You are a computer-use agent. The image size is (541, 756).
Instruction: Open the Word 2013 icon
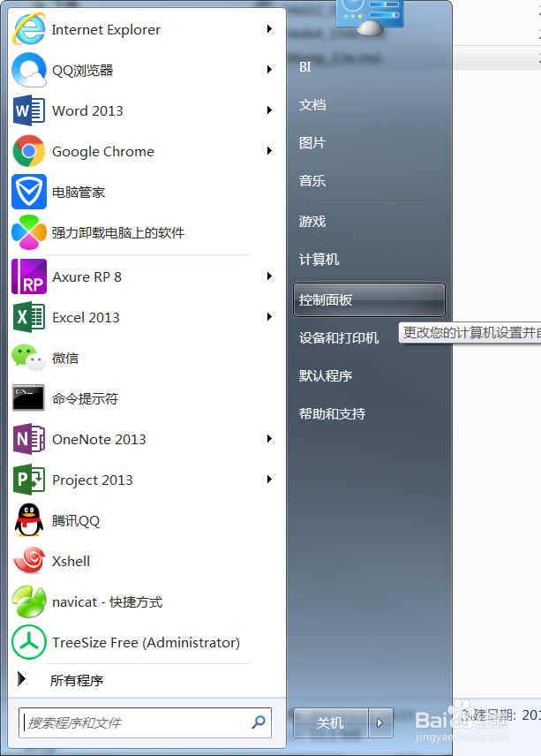(x=29, y=110)
